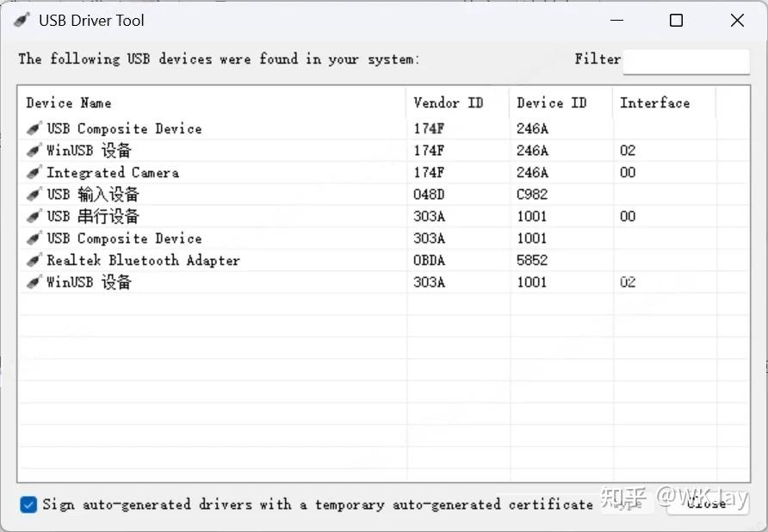Sort by the Vendor ID column header

pos(448,102)
